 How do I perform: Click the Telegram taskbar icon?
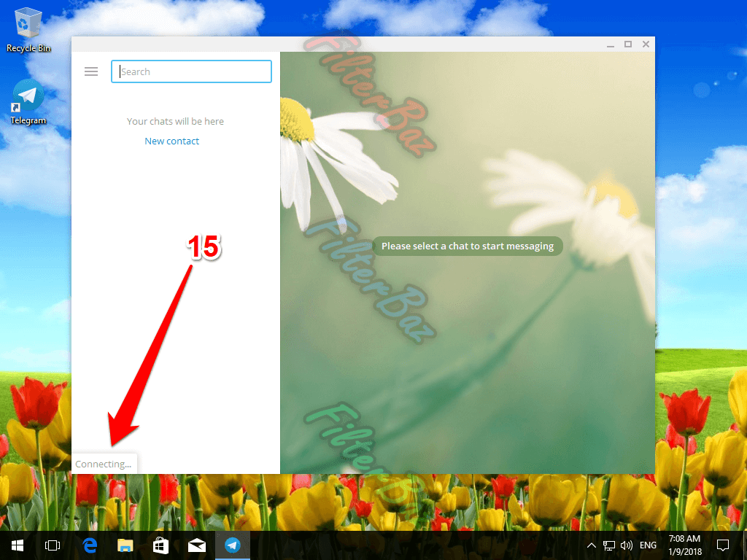[x=232, y=545]
